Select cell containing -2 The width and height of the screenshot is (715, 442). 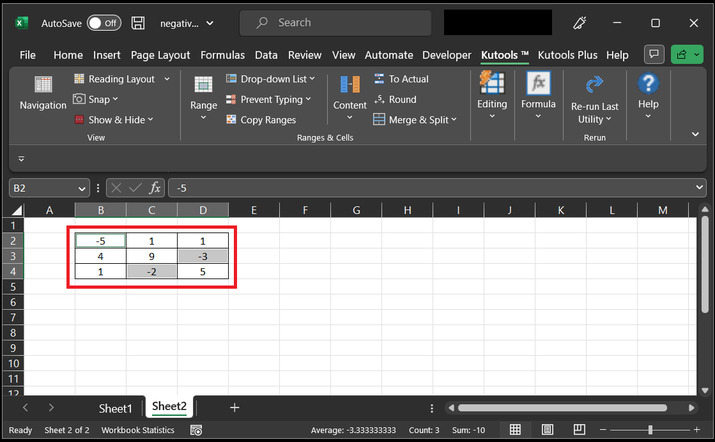[152, 272]
